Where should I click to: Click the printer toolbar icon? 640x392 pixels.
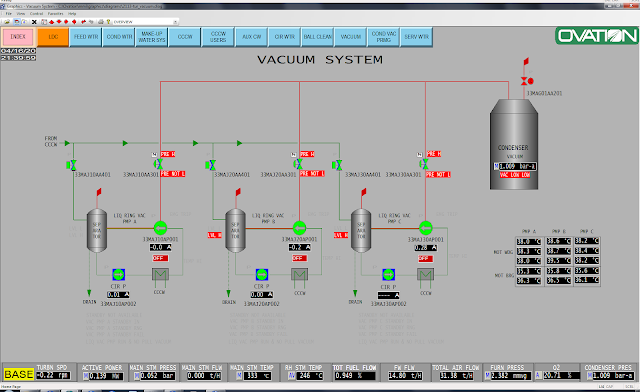tap(100, 22)
